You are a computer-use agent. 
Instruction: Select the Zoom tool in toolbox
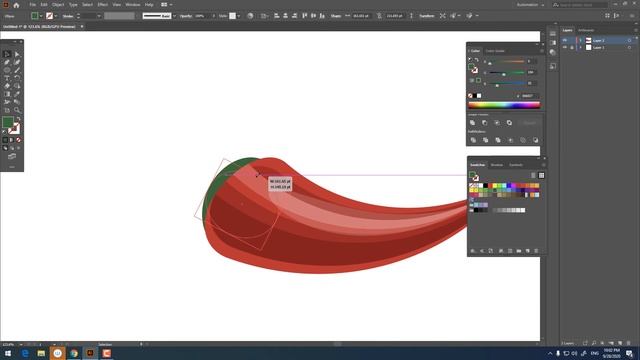(x=17, y=110)
